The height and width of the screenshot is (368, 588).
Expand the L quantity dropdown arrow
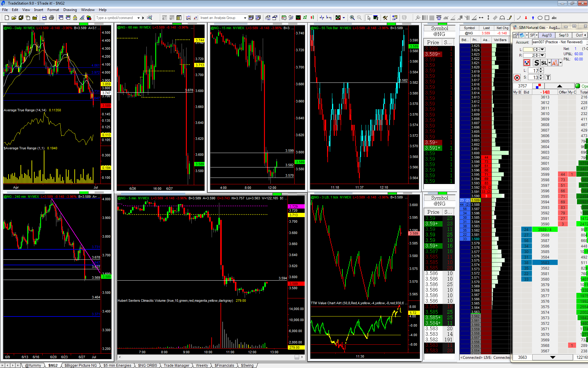[x=542, y=49]
